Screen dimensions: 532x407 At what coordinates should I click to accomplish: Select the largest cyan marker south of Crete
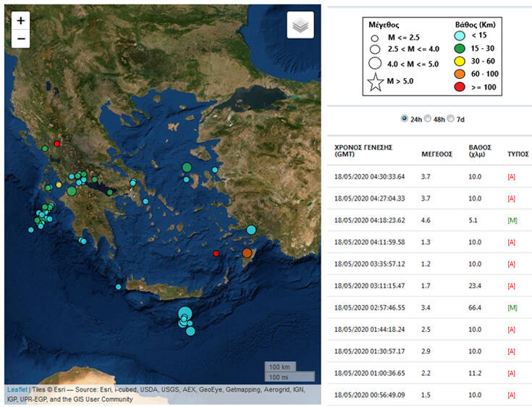pos(185,314)
